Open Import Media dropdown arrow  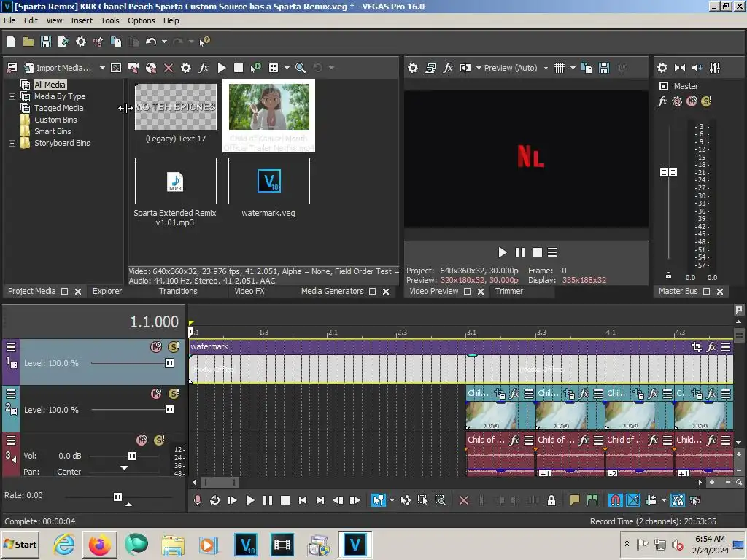(x=102, y=68)
